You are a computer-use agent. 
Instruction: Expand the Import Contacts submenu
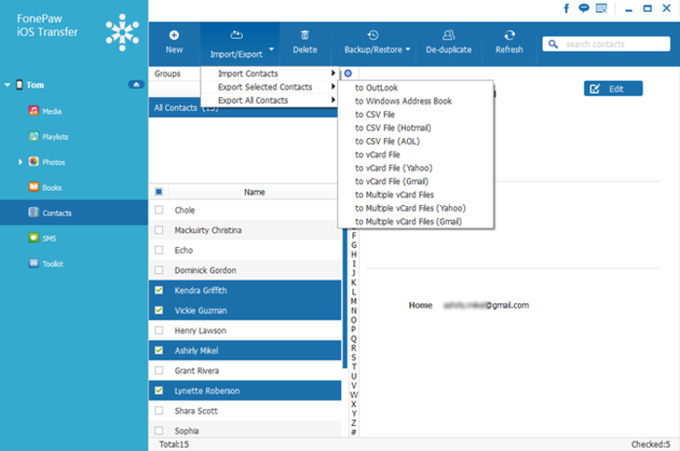point(269,73)
